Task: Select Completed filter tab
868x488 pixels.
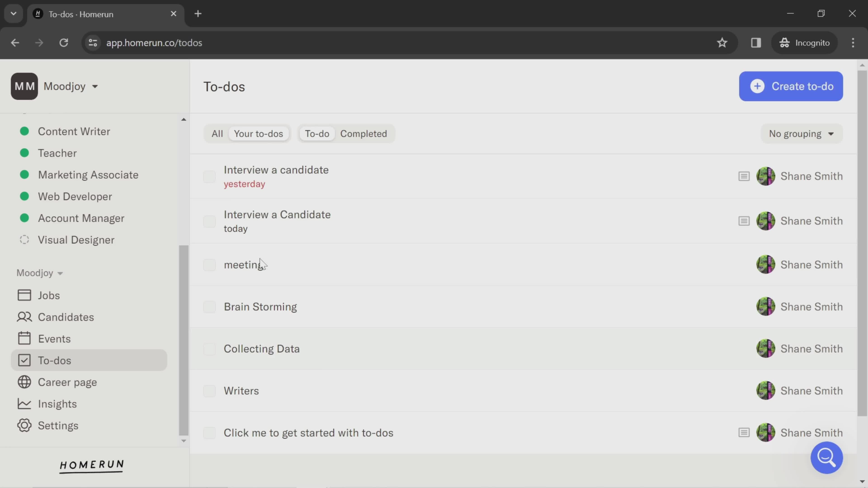Action: click(x=363, y=134)
